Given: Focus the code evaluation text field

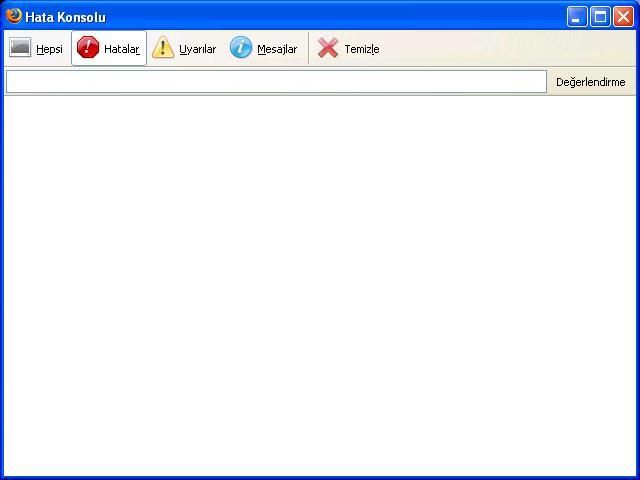Looking at the screenshot, I should (x=276, y=82).
